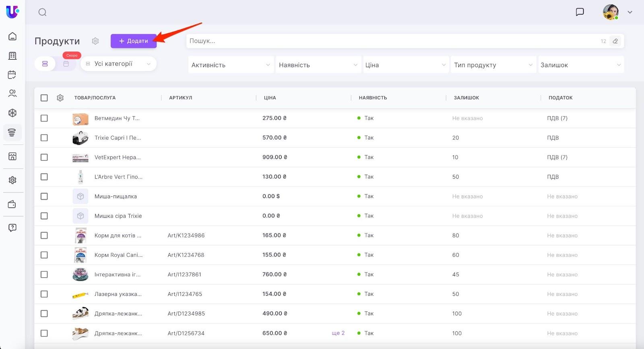Click the Додати button
The height and width of the screenshot is (349, 644).
coord(134,41)
